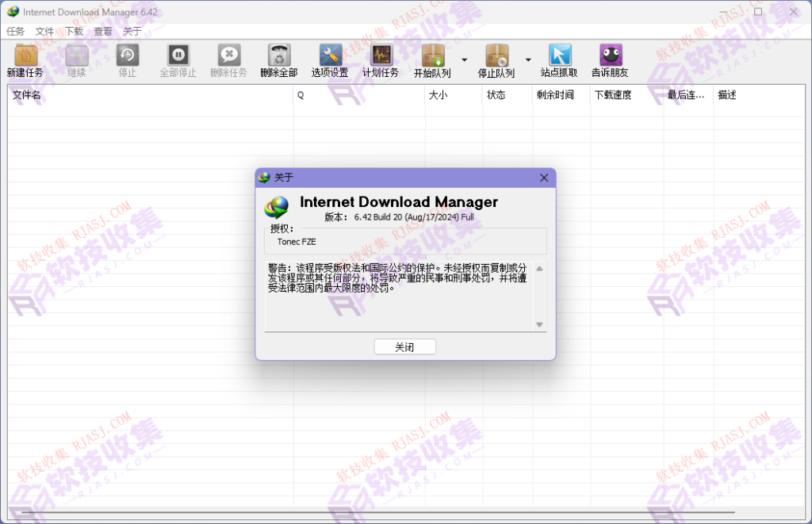The image size is (812, 524).
Task: Open the 计划任务 (Scheduler) icon
Action: click(x=381, y=59)
